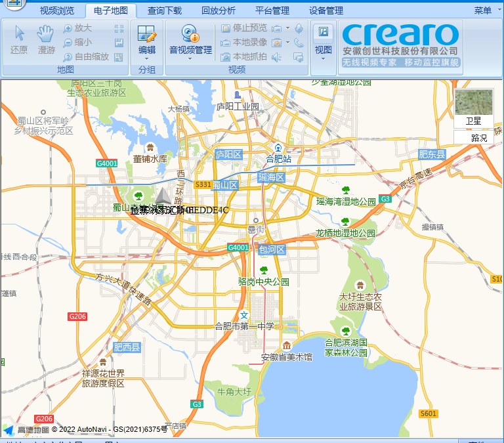Toggle 本地录像 local recording

pos(244,43)
